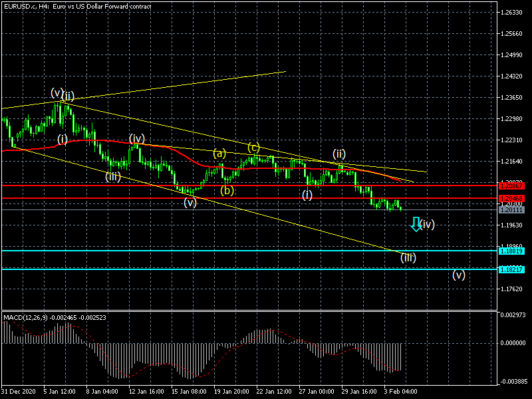Select the (iv) label beside the cyan arrow
The image size is (532, 399).
[427, 224]
